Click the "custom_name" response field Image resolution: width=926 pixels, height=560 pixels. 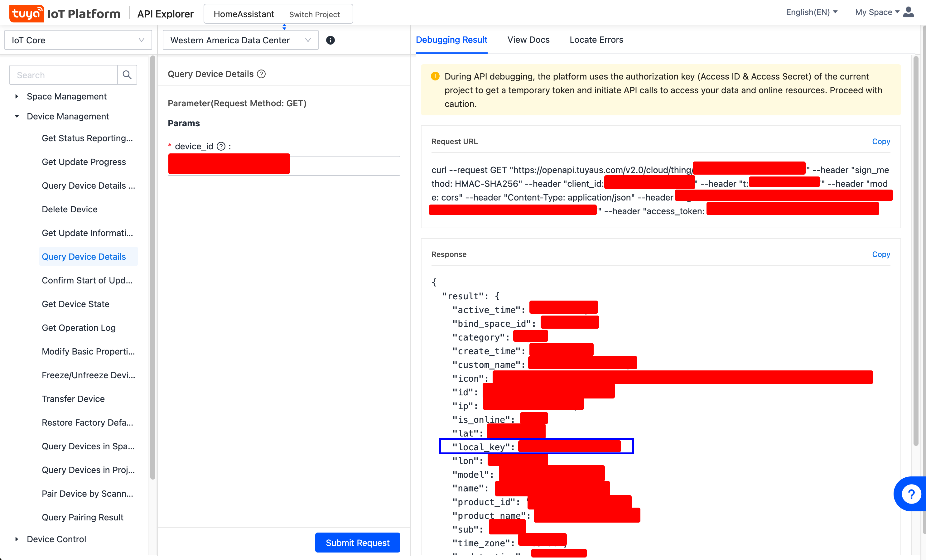coord(545,364)
